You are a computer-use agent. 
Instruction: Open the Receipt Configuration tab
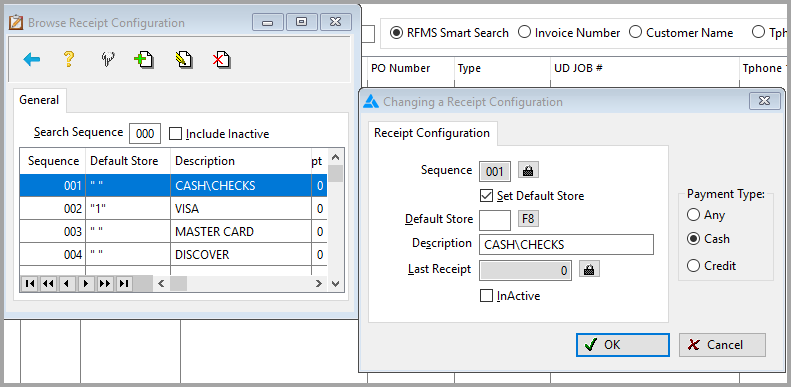[x=432, y=133]
